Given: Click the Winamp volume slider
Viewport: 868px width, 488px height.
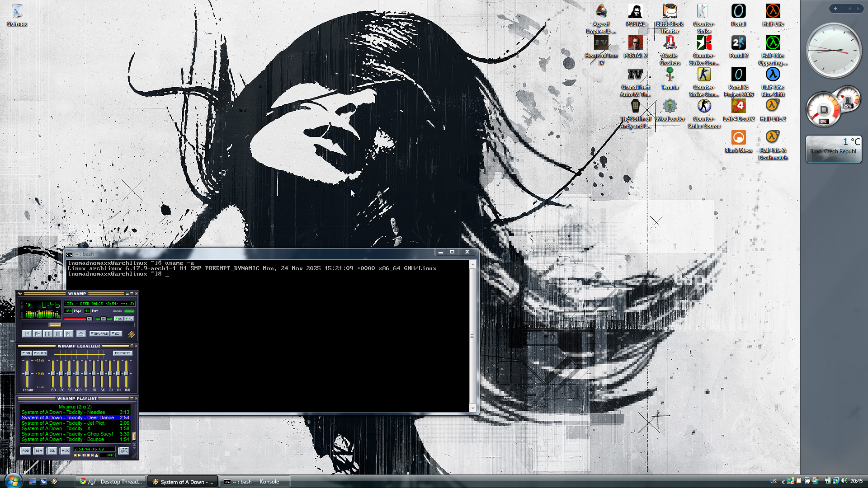Looking at the screenshot, I should pos(78,319).
